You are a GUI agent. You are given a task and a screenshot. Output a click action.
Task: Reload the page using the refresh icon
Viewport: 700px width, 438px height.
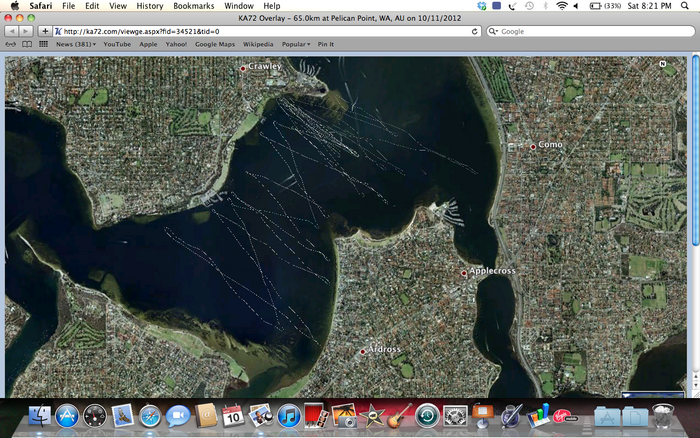coord(473,31)
